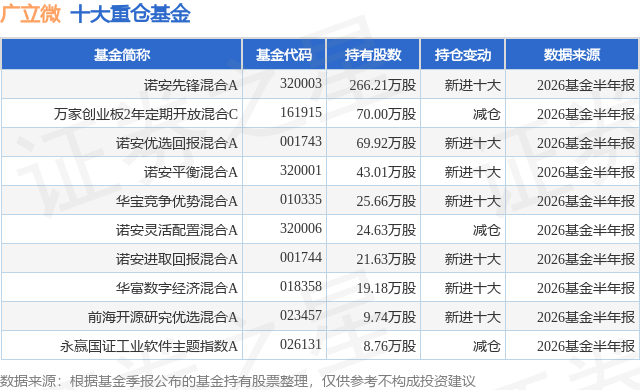Open fund 前海开源研究优选混合A
Image resolution: width=640 pixels, height=390 pixels.
(163, 317)
